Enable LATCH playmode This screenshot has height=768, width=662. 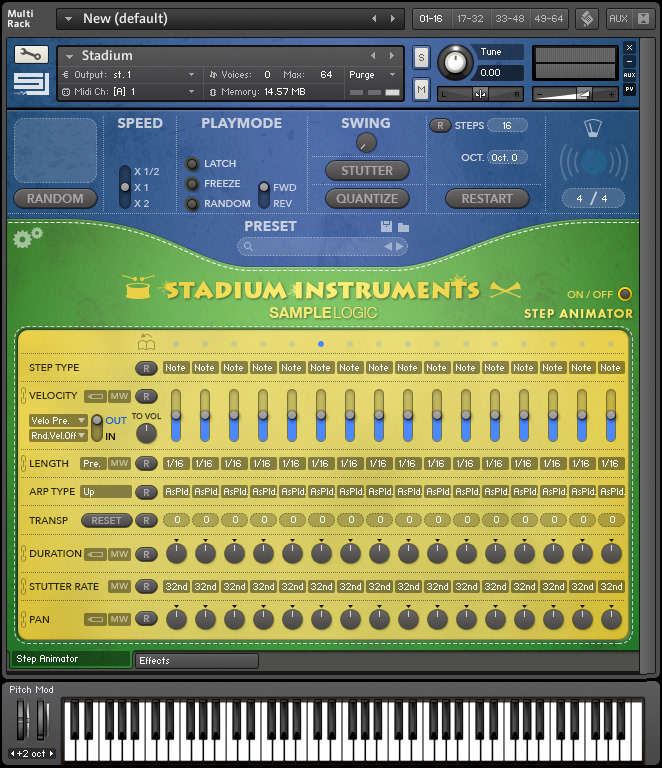(192, 164)
